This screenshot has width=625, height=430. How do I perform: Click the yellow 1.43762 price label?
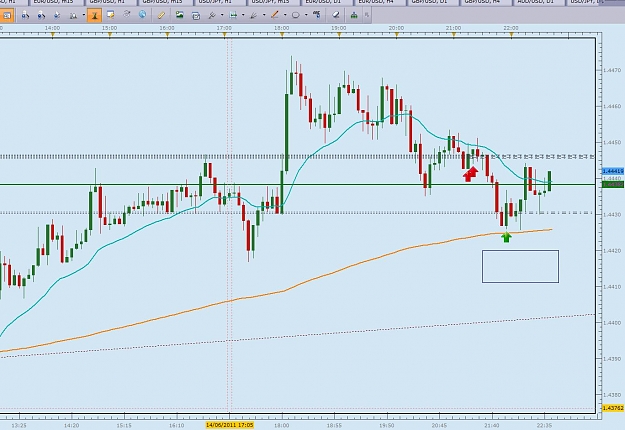pos(613,408)
